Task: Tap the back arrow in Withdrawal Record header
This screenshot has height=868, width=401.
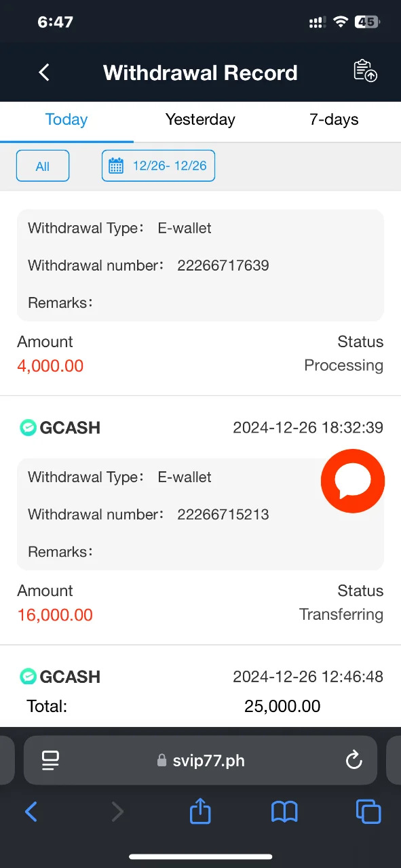Action: [x=44, y=73]
